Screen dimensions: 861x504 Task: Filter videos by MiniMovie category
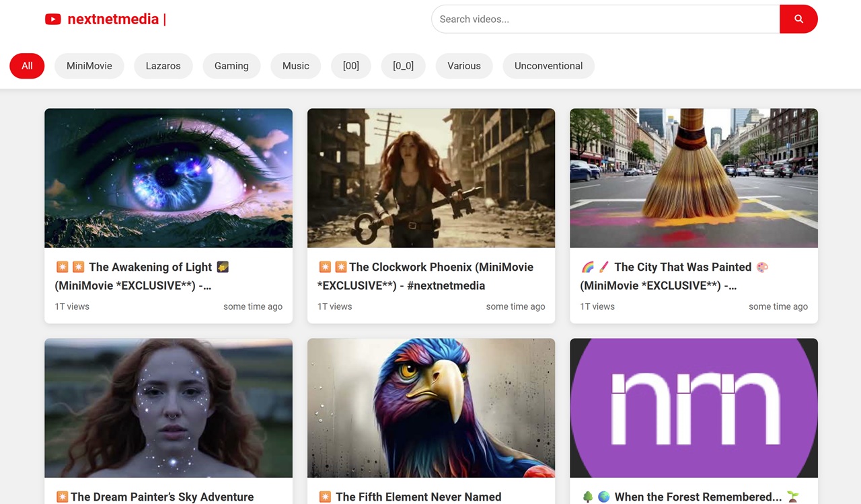(x=89, y=66)
